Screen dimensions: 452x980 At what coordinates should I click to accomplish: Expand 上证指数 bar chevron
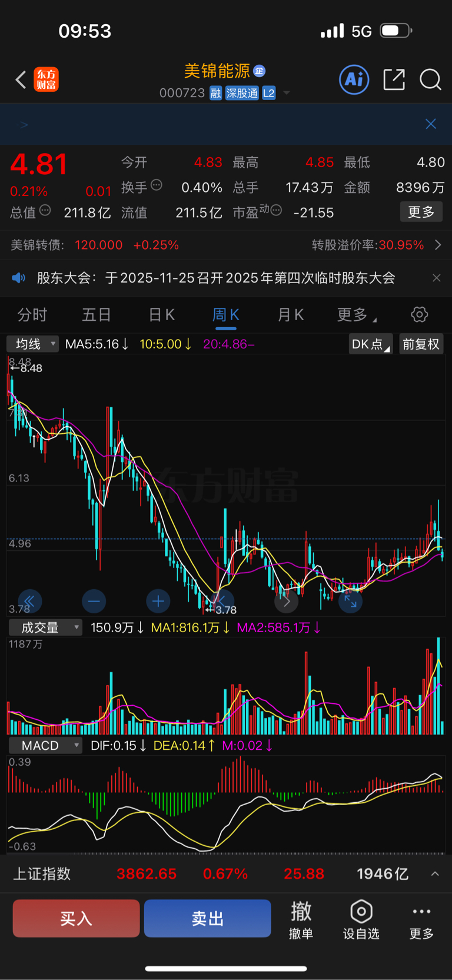pyautogui.click(x=435, y=873)
